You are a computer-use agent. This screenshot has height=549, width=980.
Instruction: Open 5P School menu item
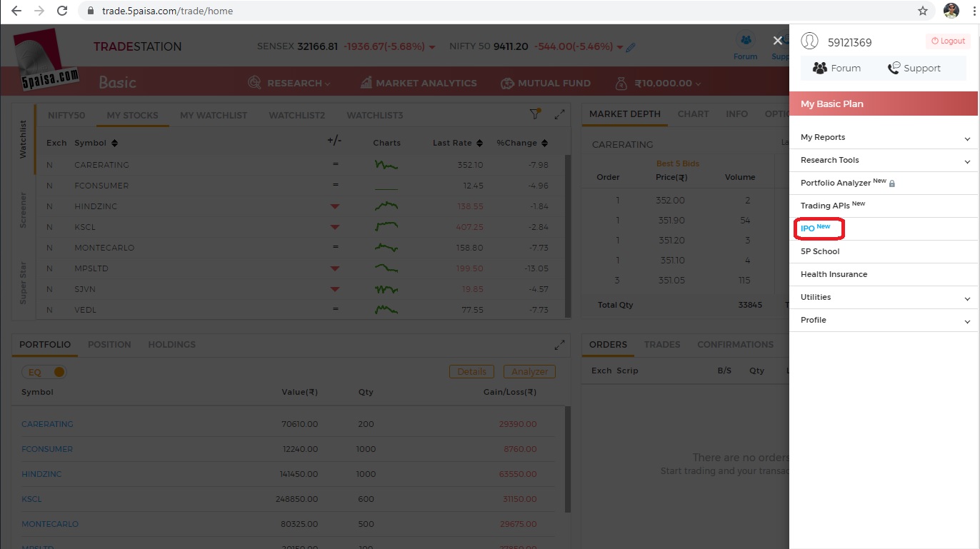click(820, 251)
